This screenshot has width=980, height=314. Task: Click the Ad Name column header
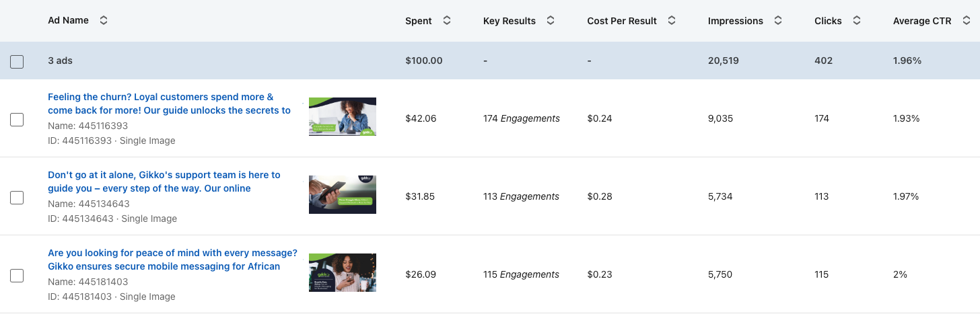(68, 20)
